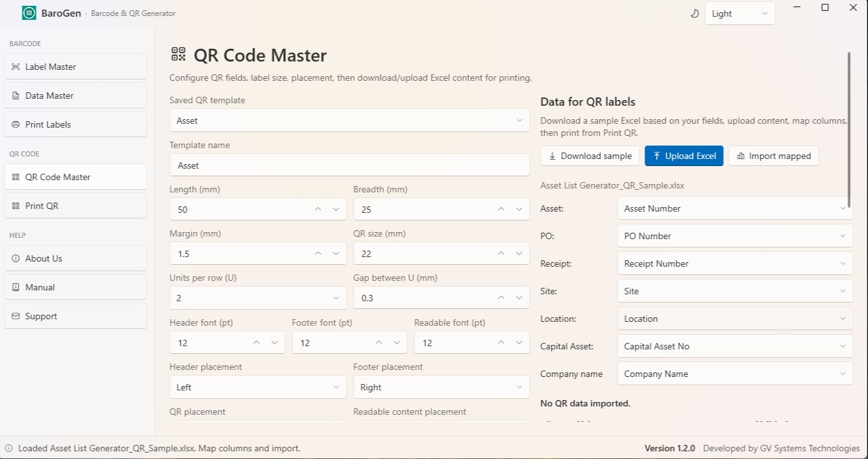Increase Readable font size
Screen dimensions: 868x459
point(502,343)
